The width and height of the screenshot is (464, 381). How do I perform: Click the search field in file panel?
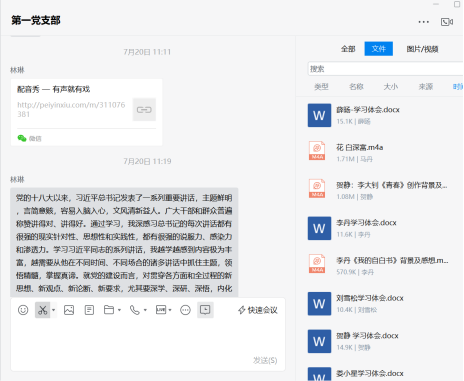tap(385, 69)
